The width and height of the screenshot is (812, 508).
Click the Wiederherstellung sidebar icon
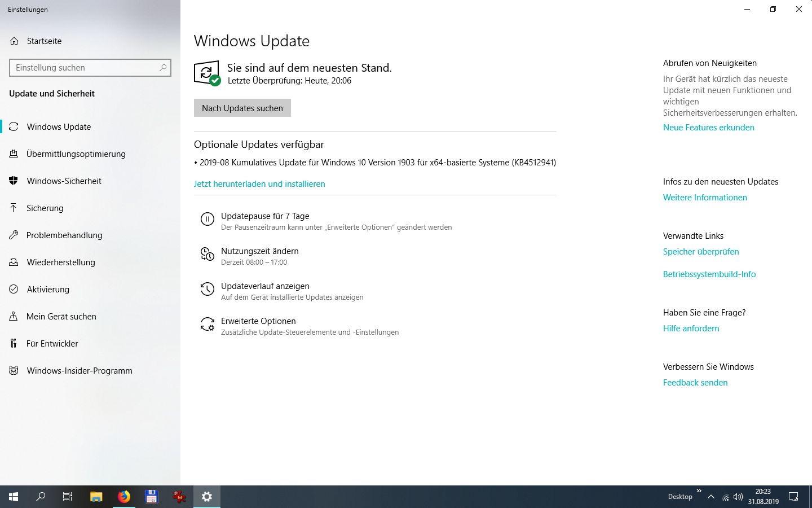tap(14, 262)
